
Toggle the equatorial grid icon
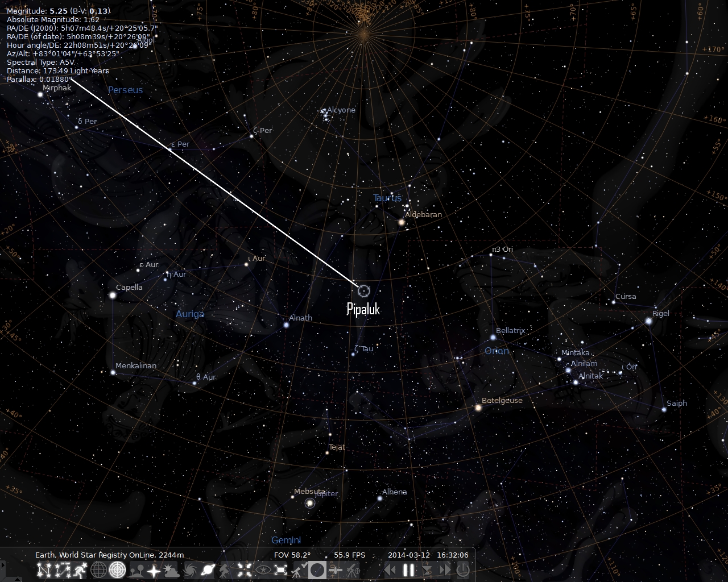pyautogui.click(x=98, y=569)
